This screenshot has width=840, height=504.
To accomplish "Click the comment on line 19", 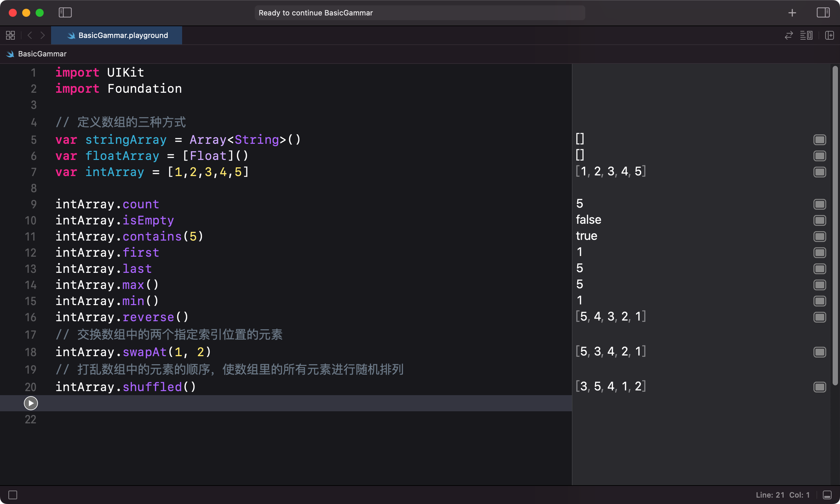I will 229,370.
